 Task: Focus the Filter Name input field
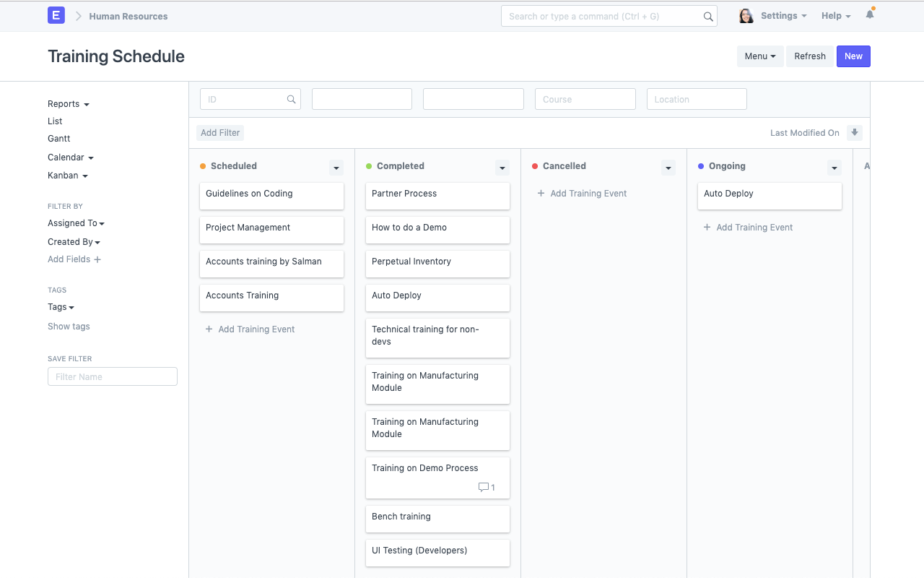(113, 376)
